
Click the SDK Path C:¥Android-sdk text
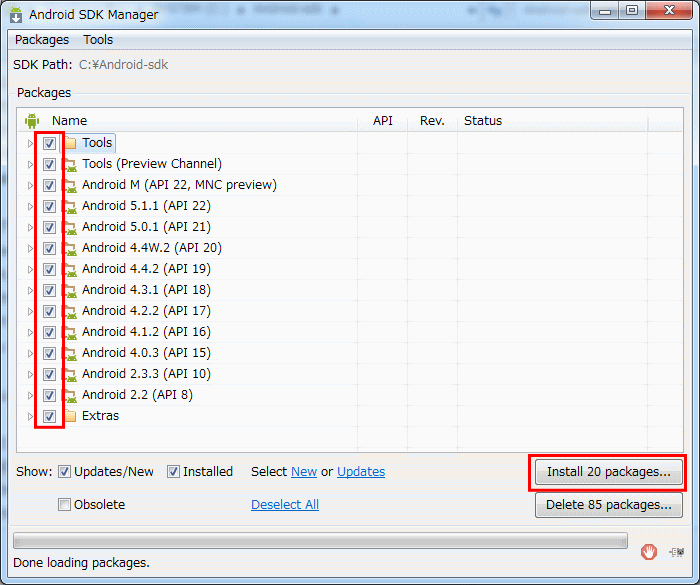124,65
